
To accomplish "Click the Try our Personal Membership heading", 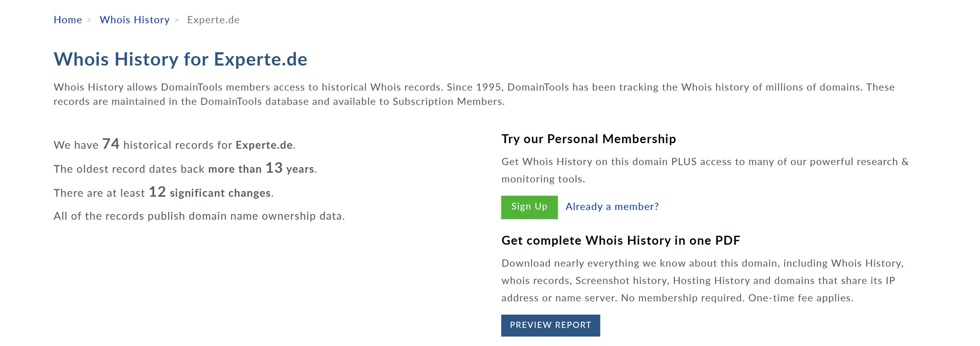I will click(589, 139).
